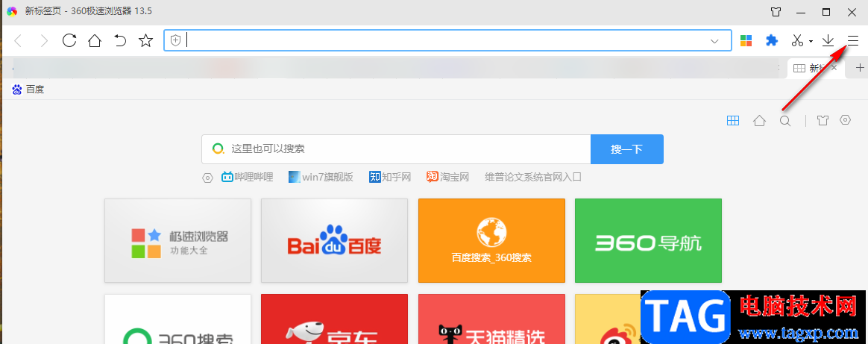The width and height of the screenshot is (868, 344).
Task: Click the 这里也可以搜索 search box
Action: click(x=396, y=149)
